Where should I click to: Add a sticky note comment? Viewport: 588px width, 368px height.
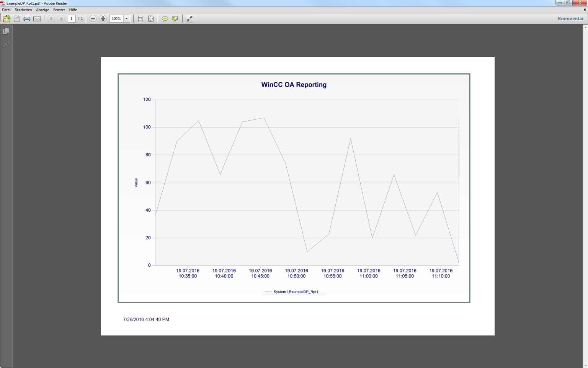pyautogui.click(x=165, y=18)
